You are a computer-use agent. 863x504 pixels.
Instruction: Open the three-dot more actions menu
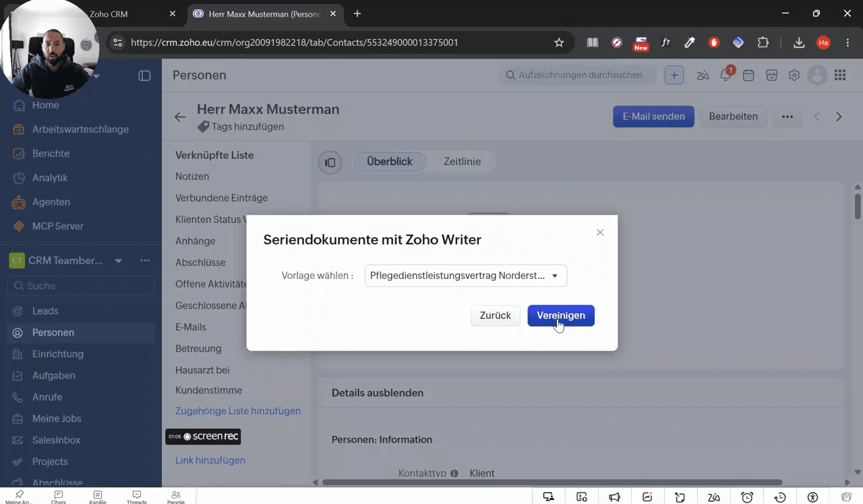click(x=787, y=117)
